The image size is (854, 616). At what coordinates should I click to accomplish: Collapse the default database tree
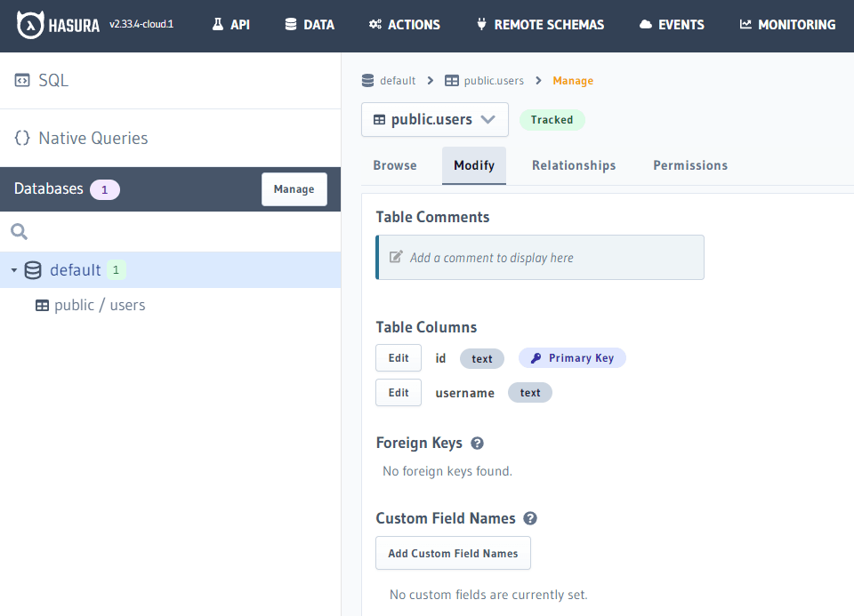point(14,270)
